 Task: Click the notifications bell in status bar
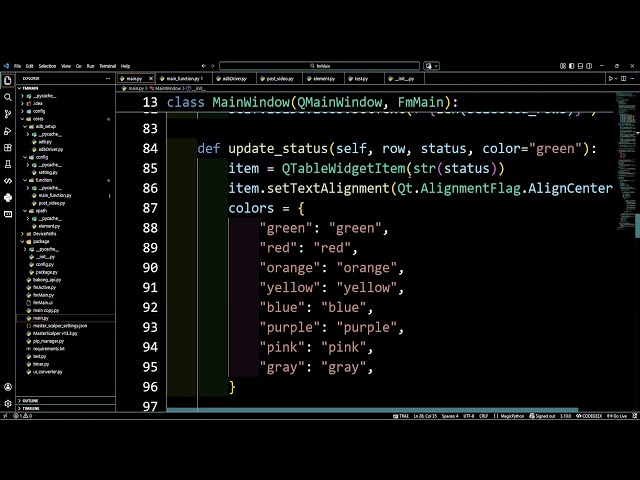pos(634,416)
